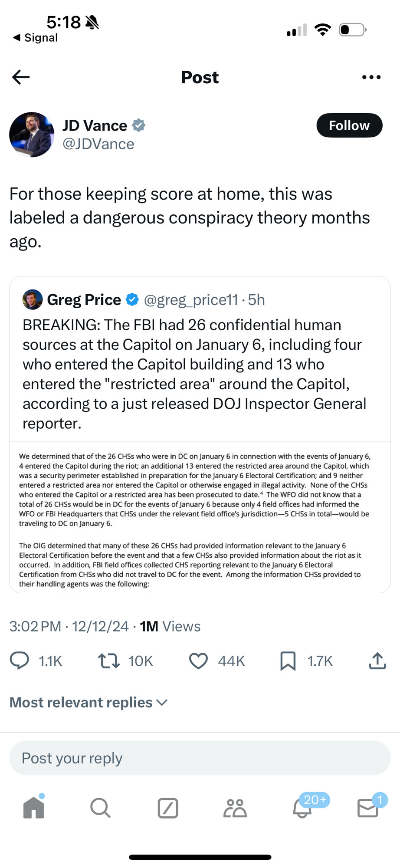Tap the reply speech bubble icon
Viewport: 400px width, 868px height.
[20, 661]
